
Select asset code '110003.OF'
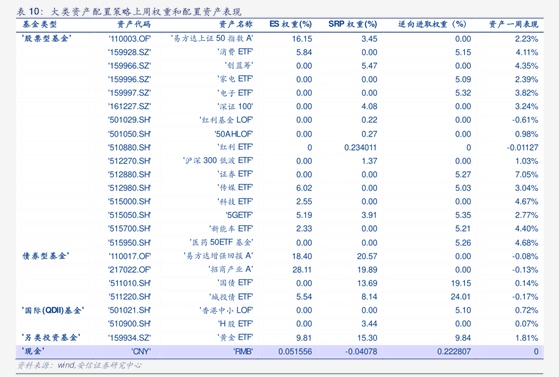pyautogui.click(x=129, y=39)
